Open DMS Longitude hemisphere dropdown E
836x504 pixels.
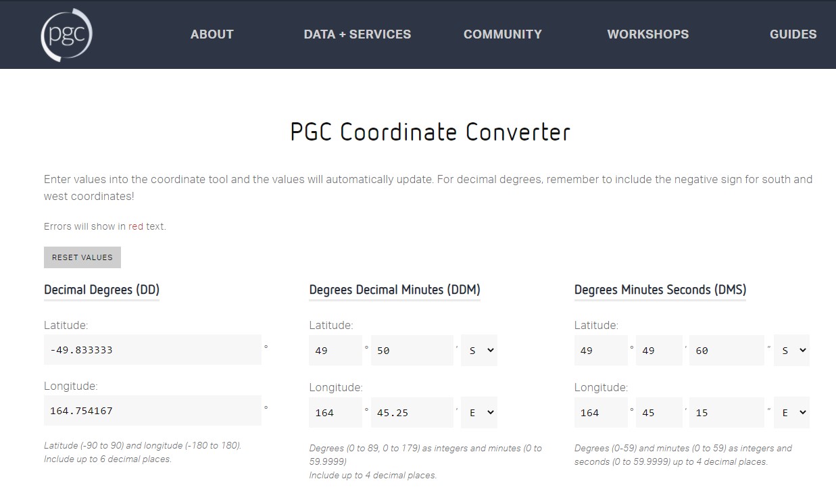pos(791,412)
